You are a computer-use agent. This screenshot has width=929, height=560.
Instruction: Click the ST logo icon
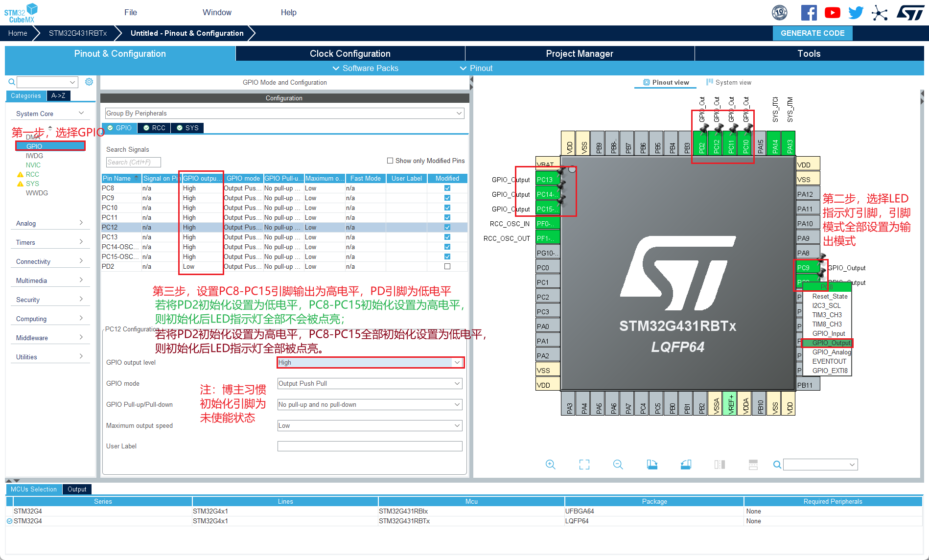tap(910, 13)
